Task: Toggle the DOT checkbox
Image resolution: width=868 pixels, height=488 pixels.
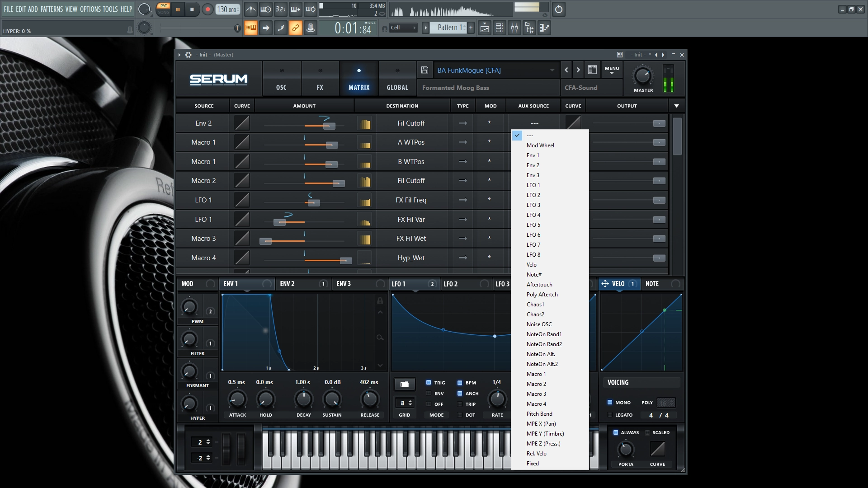Action: coord(460,415)
